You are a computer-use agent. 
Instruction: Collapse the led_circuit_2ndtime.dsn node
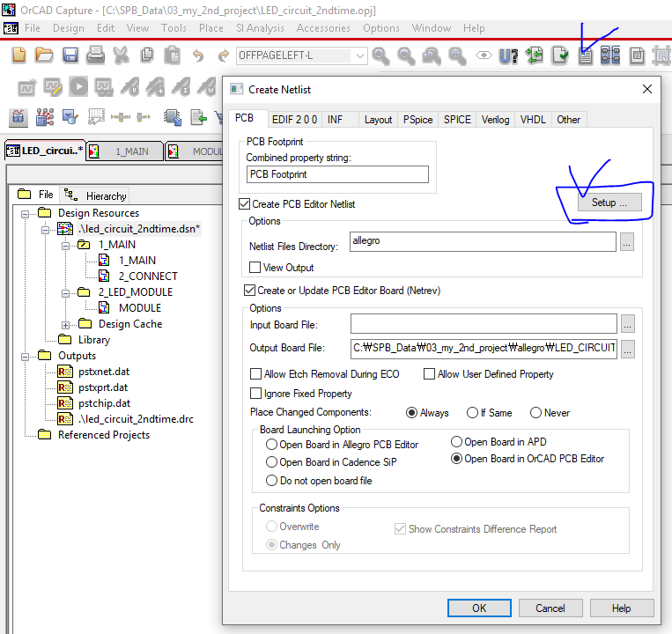tap(46, 230)
